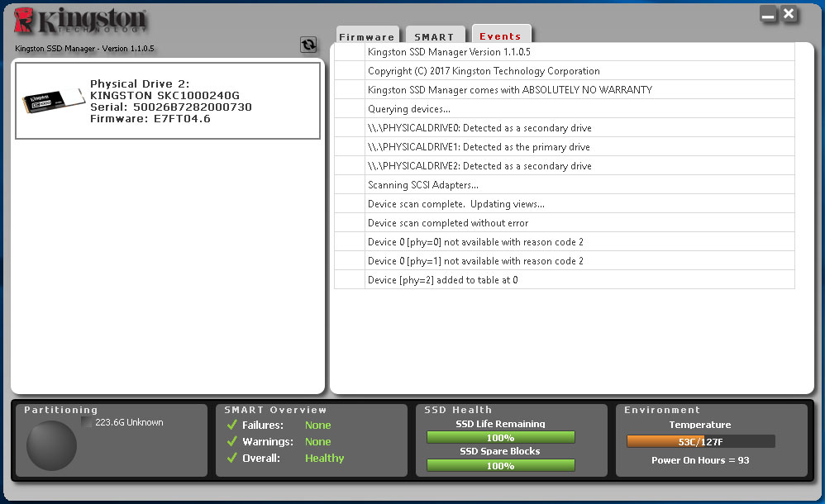Select the 'Querying devices...' event row
This screenshot has height=504, width=825.
click(564, 108)
